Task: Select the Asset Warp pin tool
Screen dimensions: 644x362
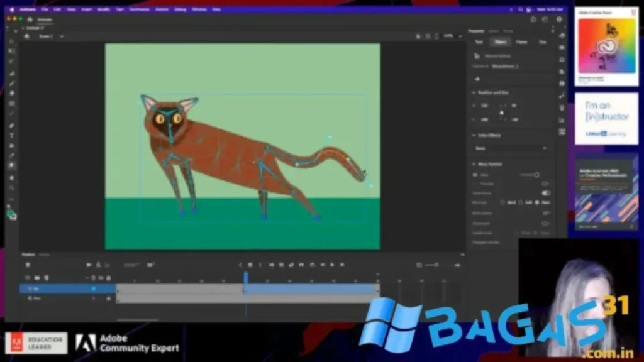Action: [11, 165]
